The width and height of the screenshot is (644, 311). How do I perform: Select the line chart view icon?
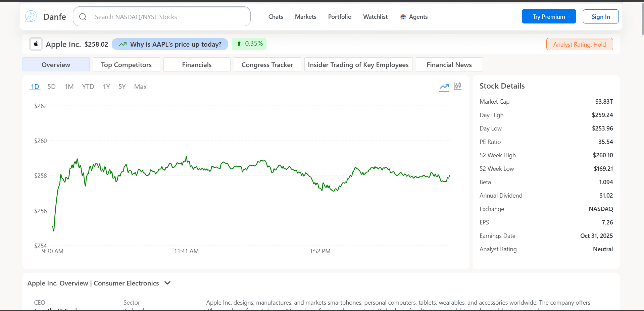coord(444,87)
